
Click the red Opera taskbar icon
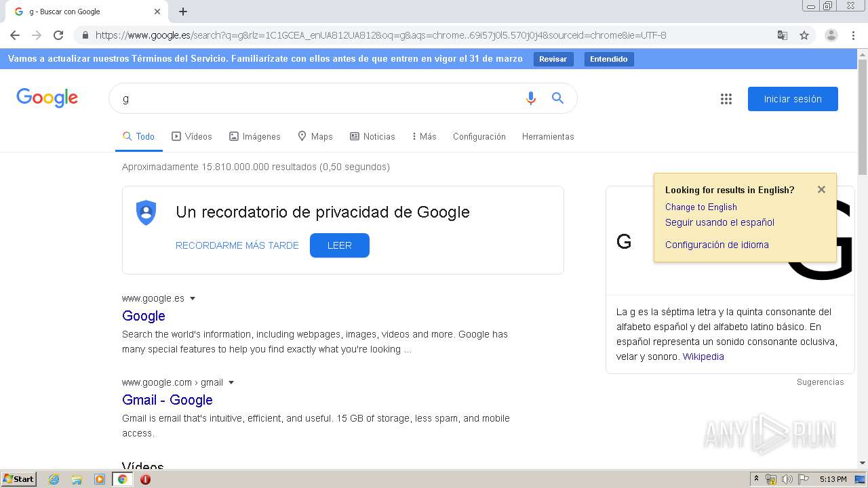pos(145,479)
